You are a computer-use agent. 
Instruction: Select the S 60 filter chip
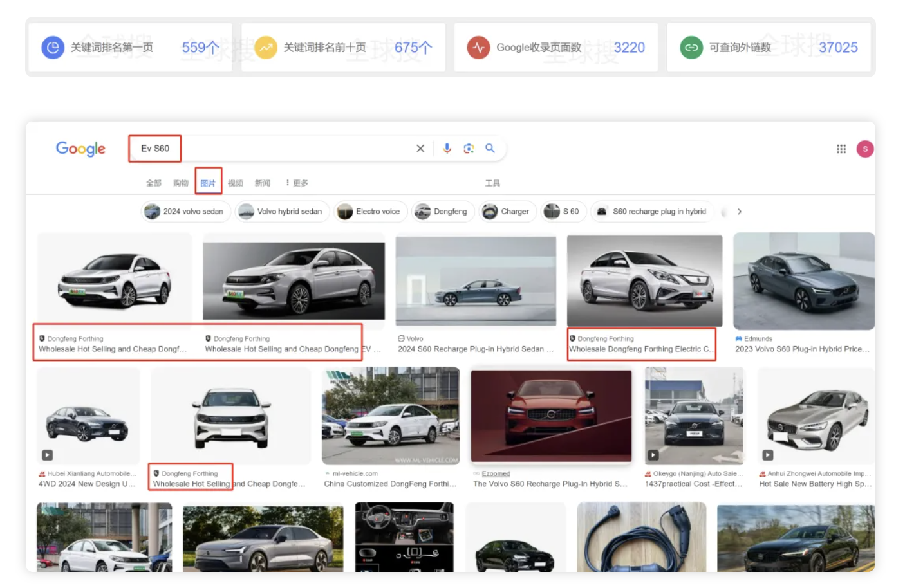(563, 211)
